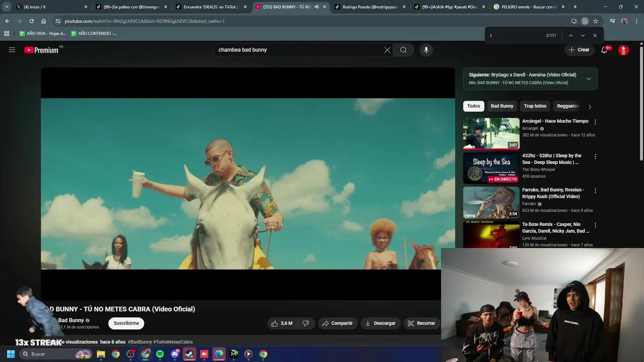Open Chrome media controls icon

(612, 21)
